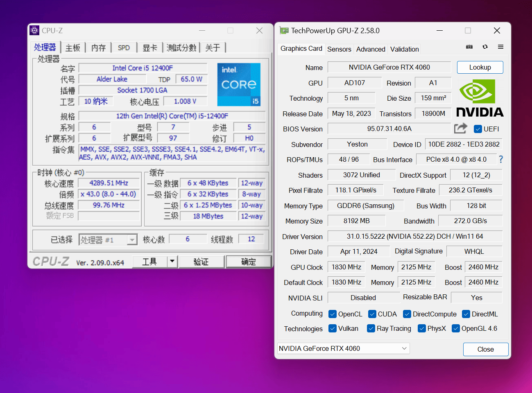Screen dimensions: 532x393
Task: Open the 内存 tab in CPU-Z
Action: click(x=98, y=47)
